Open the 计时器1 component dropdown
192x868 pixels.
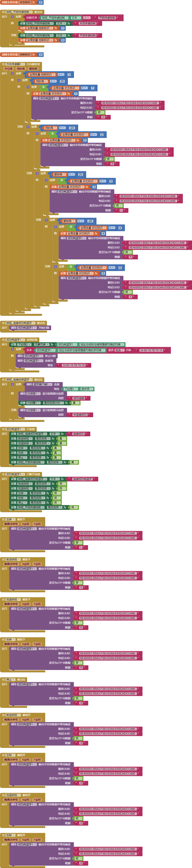pyautogui.click(x=34, y=403)
